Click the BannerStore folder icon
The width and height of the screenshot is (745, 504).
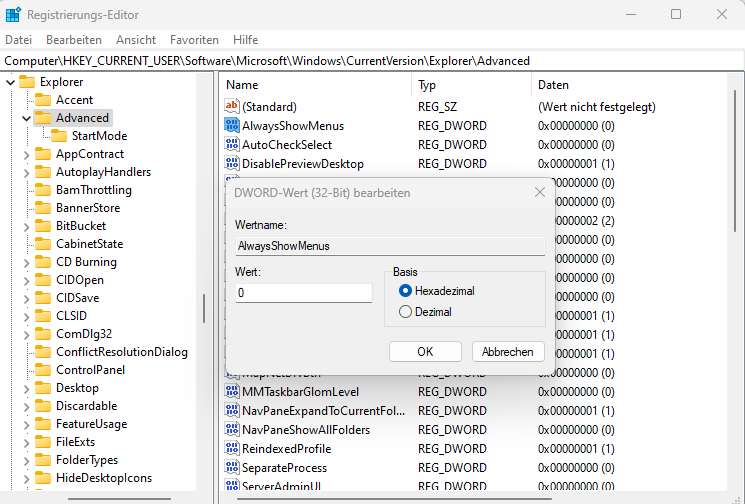point(43,208)
